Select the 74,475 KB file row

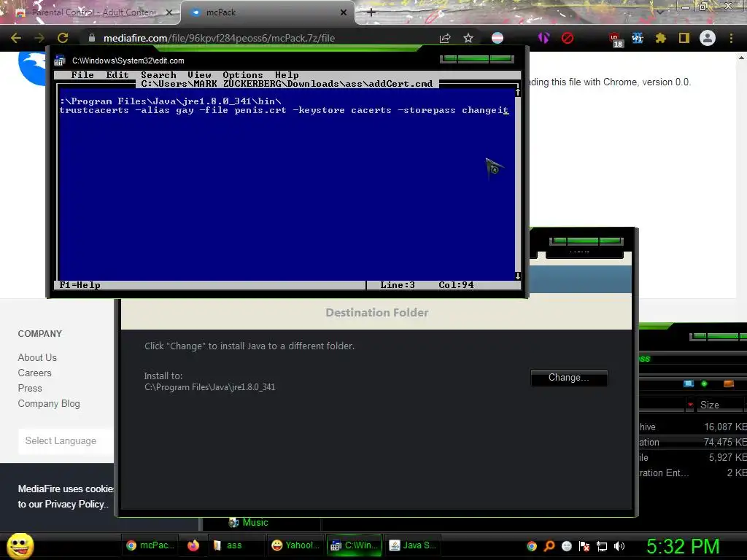tap(693, 443)
